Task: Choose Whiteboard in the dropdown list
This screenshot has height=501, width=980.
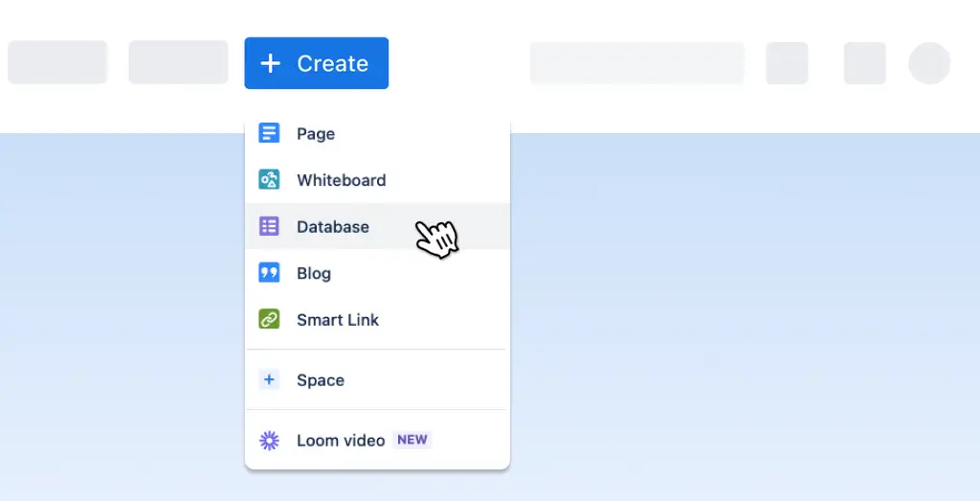Action: pos(341,180)
